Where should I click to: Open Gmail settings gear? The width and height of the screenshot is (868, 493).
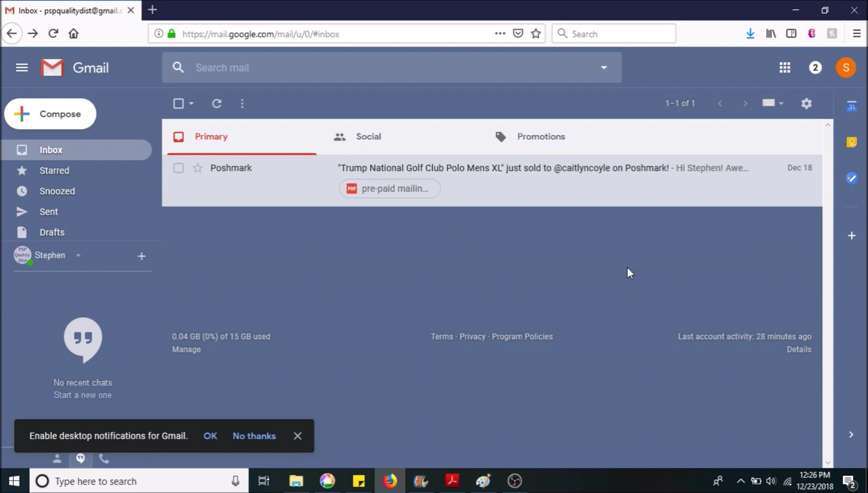tap(806, 104)
